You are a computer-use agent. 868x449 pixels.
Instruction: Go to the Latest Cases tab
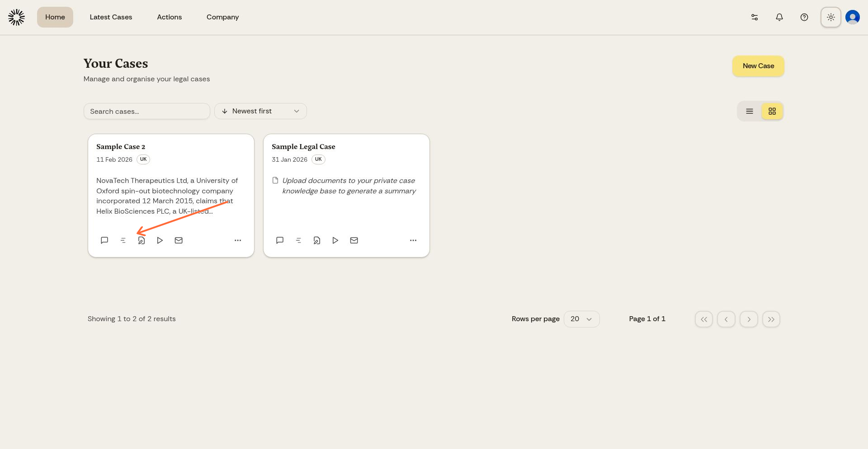point(111,17)
